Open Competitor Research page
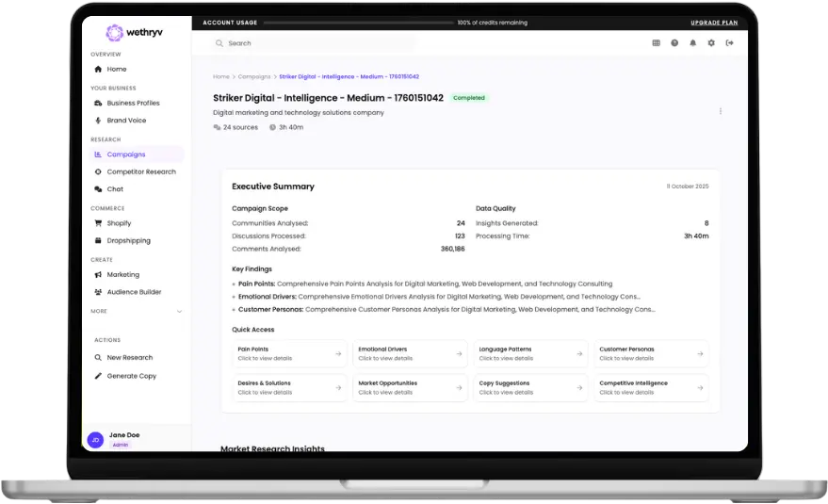828x504 pixels. coord(137,171)
